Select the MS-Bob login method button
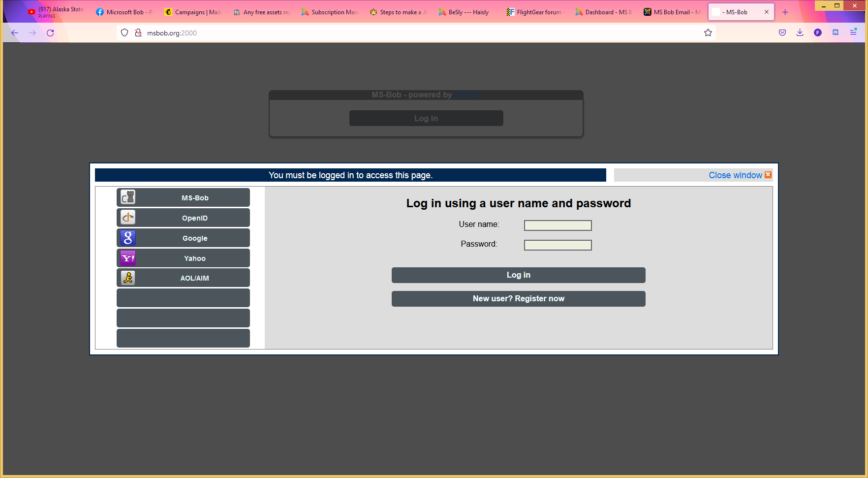 (x=183, y=197)
